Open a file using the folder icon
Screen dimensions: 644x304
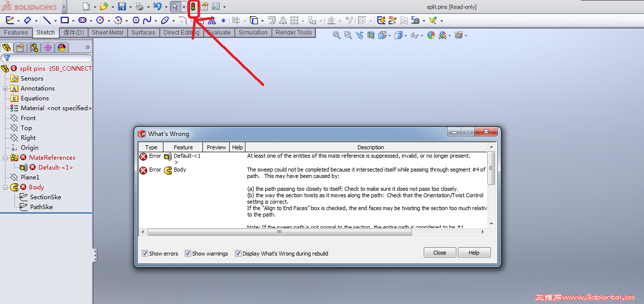[104, 7]
